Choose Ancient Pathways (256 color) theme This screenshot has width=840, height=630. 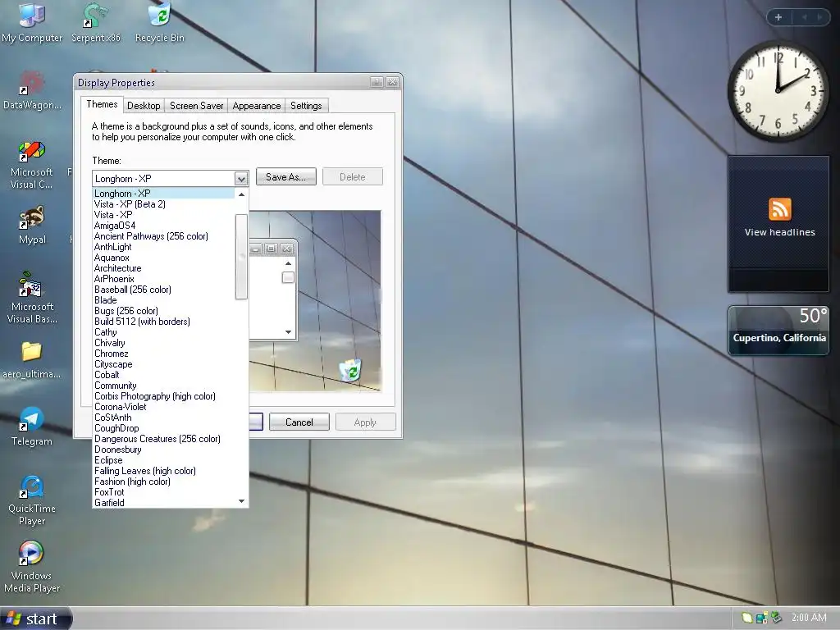tap(163, 236)
